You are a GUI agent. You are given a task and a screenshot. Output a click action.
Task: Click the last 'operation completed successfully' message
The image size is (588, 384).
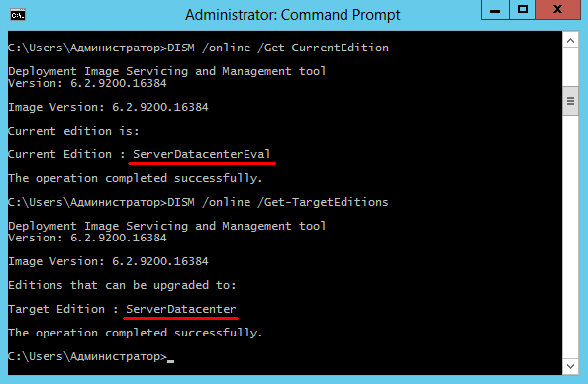coord(135,333)
